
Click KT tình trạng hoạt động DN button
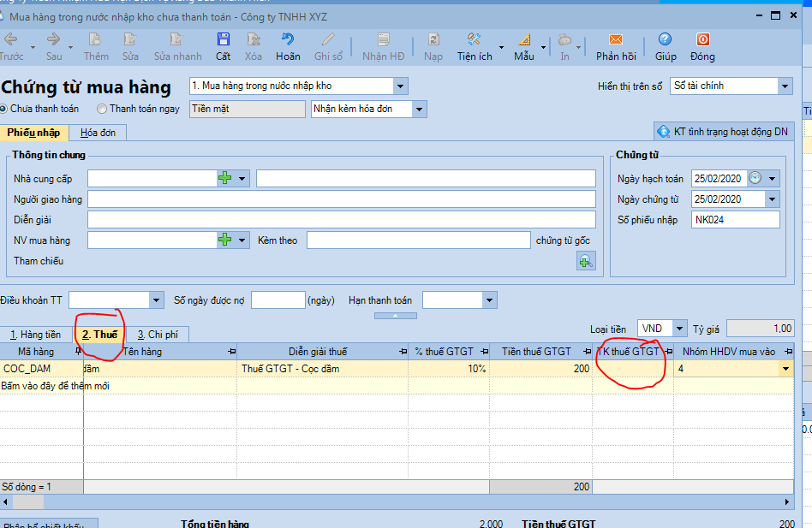[723, 131]
